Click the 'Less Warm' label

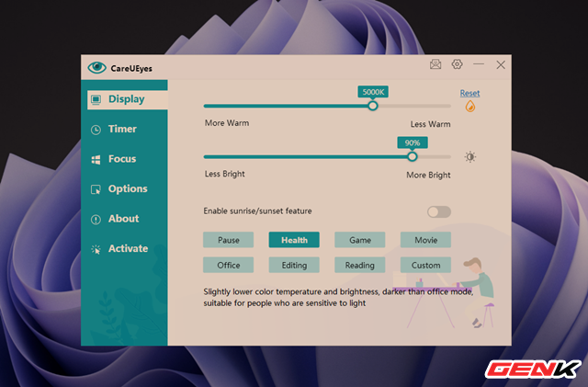pos(430,124)
